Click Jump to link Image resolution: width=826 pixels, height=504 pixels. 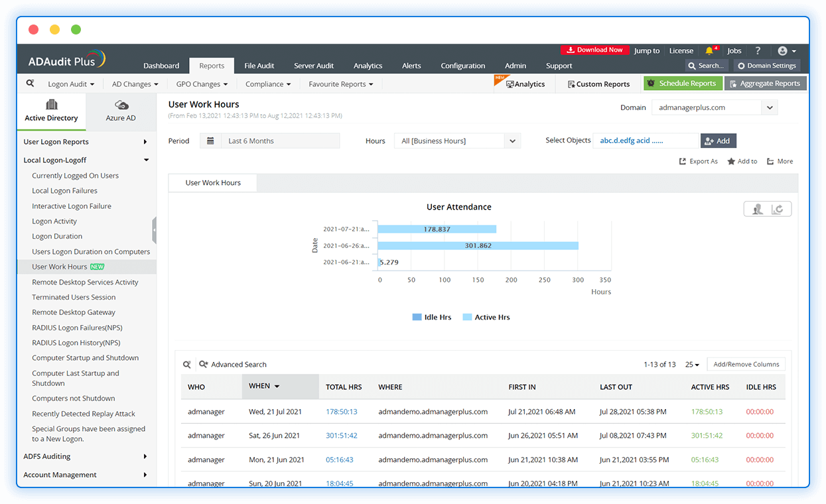[x=647, y=50]
